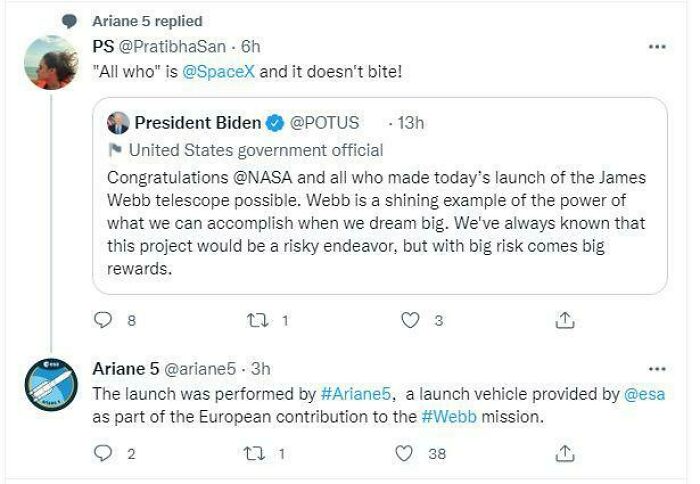
Task: Share the PS tweet
Action: click(565, 321)
